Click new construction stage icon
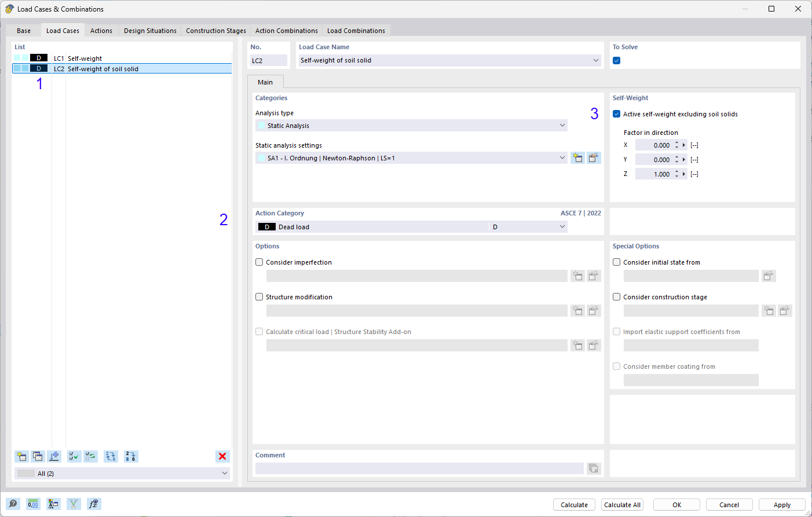The height and width of the screenshot is (517, 812). pyautogui.click(x=769, y=311)
